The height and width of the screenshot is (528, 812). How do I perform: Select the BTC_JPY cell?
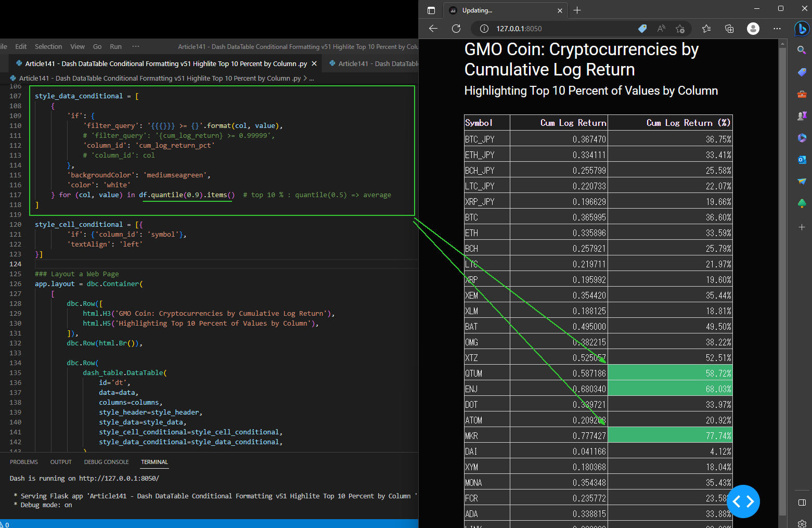point(487,139)
